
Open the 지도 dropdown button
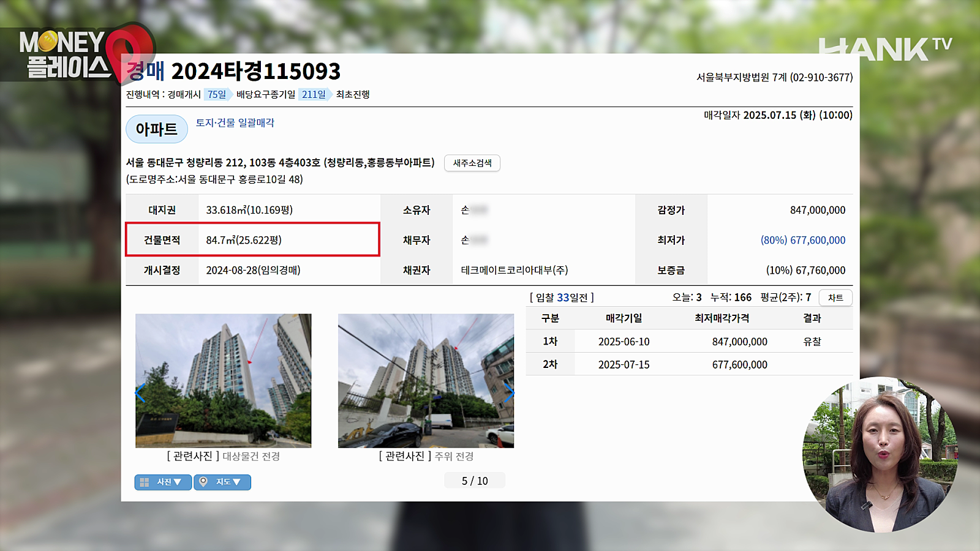click(x=222, y=482)
